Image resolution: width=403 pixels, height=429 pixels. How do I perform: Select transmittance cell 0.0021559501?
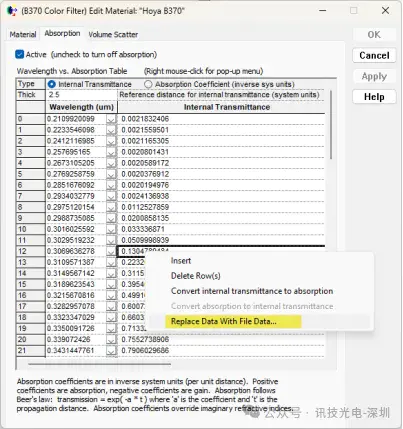221,130
